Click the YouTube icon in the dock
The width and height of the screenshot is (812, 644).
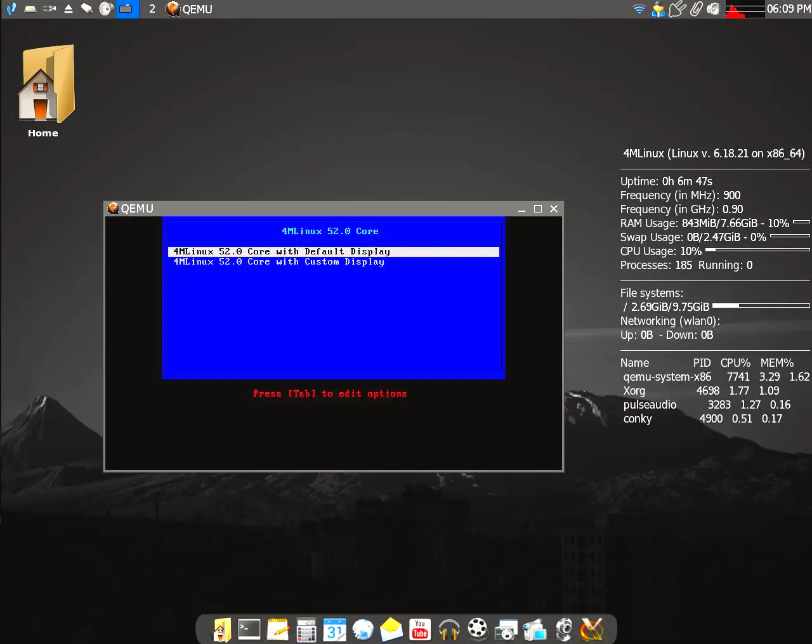click(x=420, y=630)
